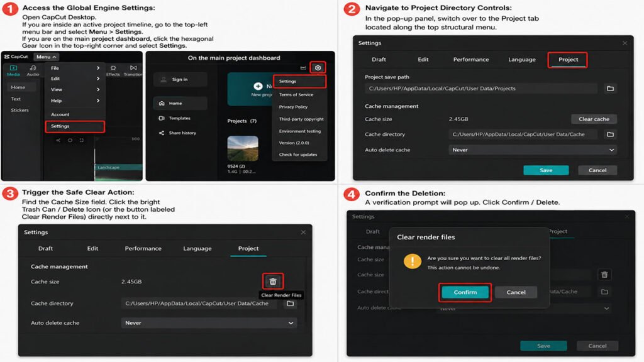Viewport: 644px width, 362px height.
Task: Switch to the Project tab in step 2 Settings
Action: [568, 60]
